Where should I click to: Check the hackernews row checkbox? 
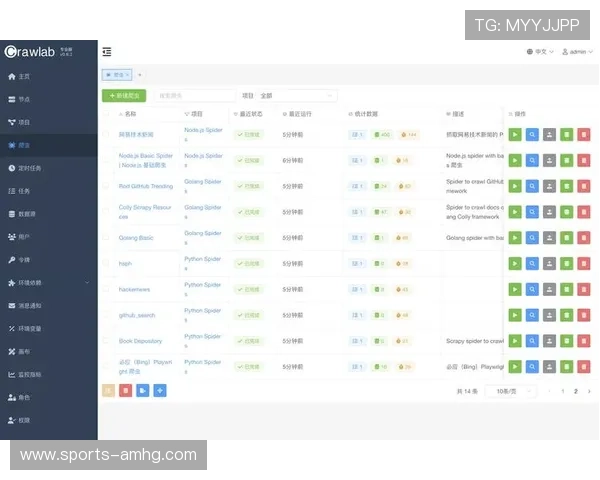[x=106, y=289]
